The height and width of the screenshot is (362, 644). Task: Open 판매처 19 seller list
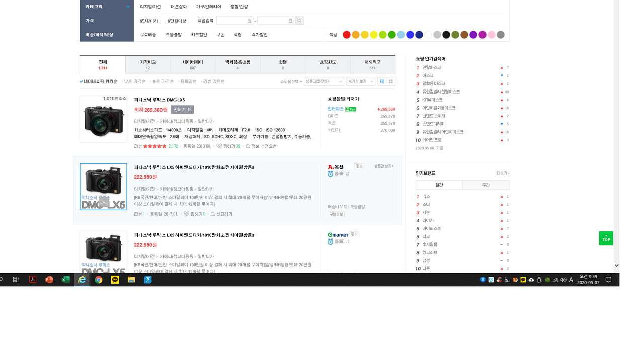182,109
